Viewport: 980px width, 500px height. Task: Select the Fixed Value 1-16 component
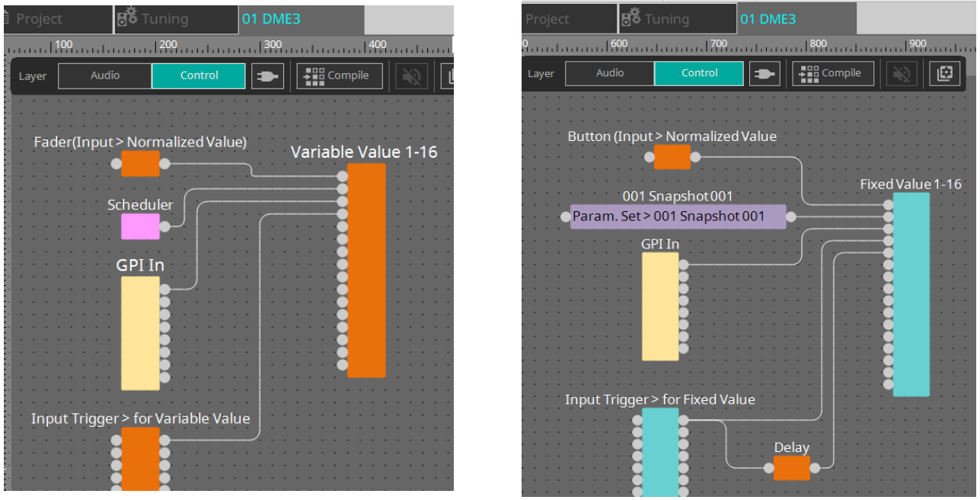(x=911, y=293)
